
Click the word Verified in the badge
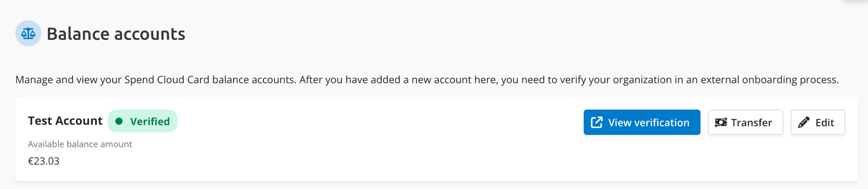150,121
